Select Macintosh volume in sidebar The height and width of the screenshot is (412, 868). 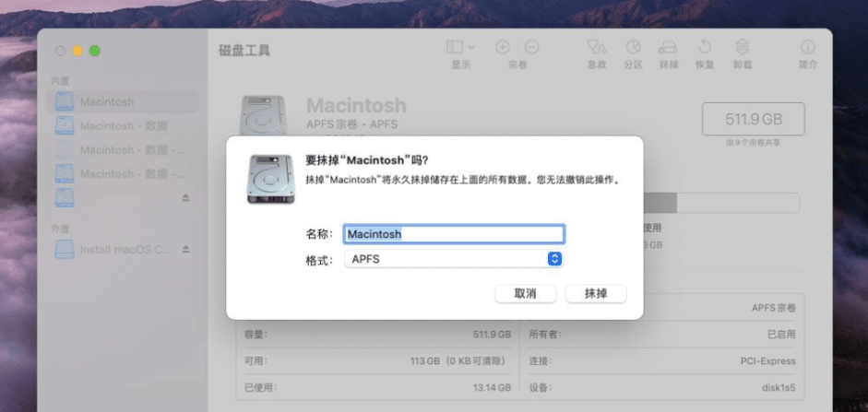tap(123, 101)
